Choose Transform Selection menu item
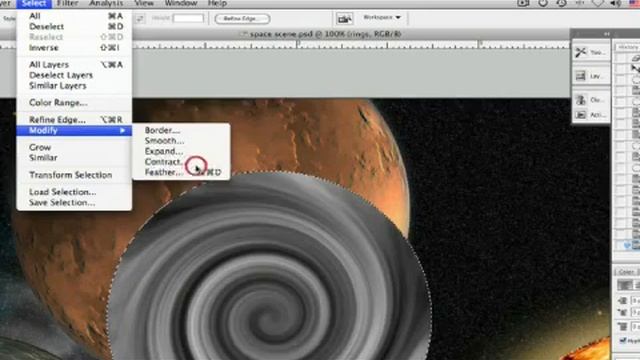Screen dimensions: 640x360 tap(74, 175)
